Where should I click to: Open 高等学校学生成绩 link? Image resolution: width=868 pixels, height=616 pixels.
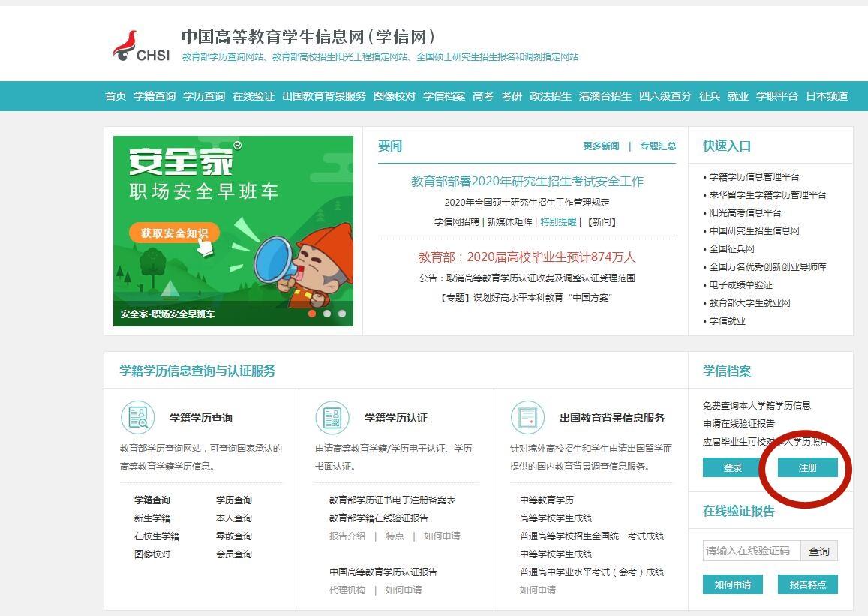click(x=556, y=518)
